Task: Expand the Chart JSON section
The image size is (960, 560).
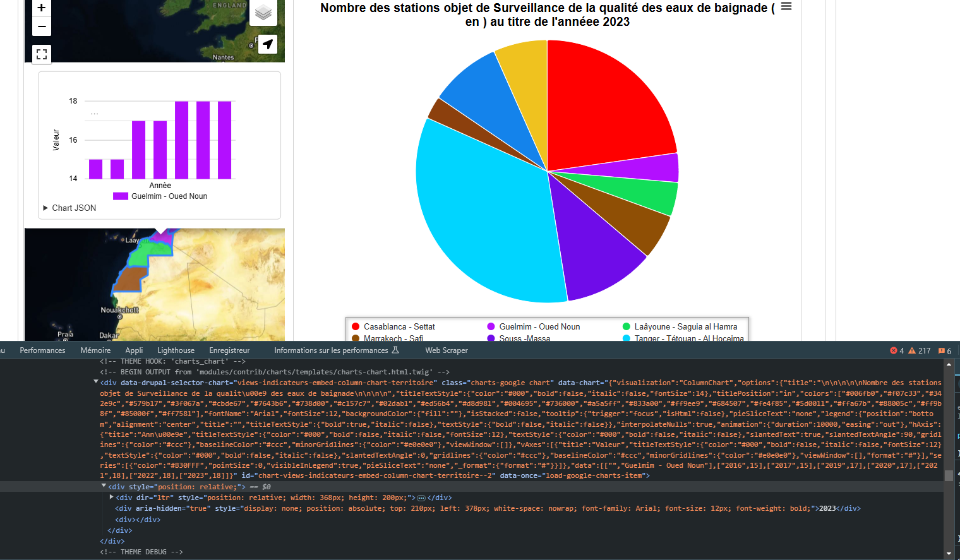Action: click(x=69, y=208)
